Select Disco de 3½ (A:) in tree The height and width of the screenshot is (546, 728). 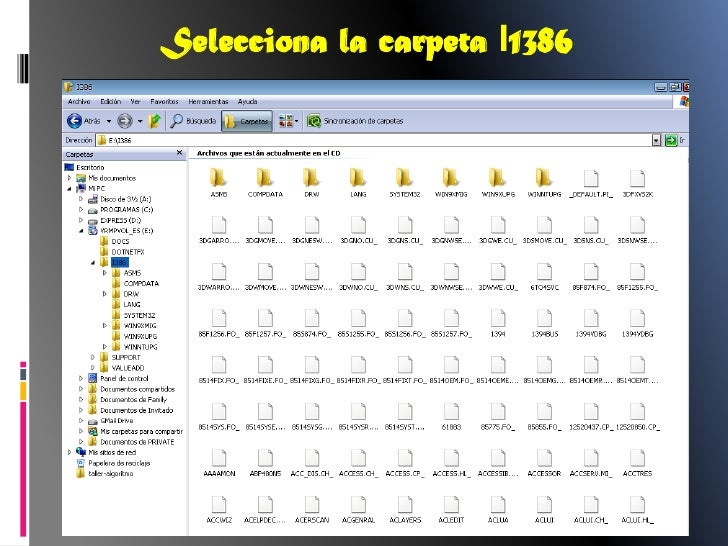(125, 199)
